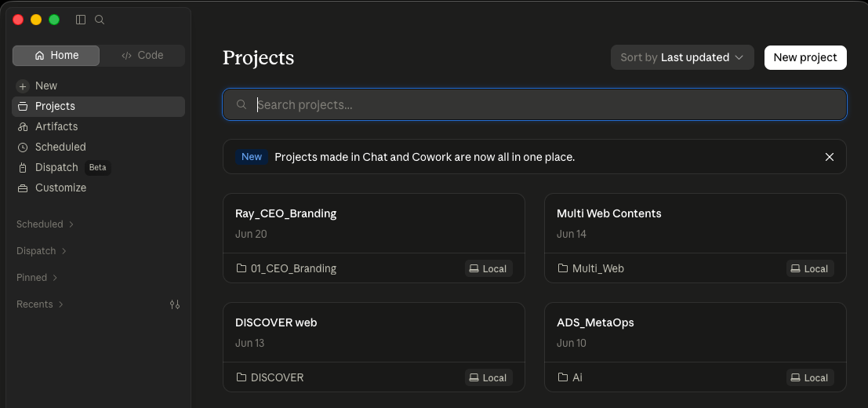Click the Customize briefcase icon
Screen dimensions: 868x408
pyautogui.click(x=23, y=188)
